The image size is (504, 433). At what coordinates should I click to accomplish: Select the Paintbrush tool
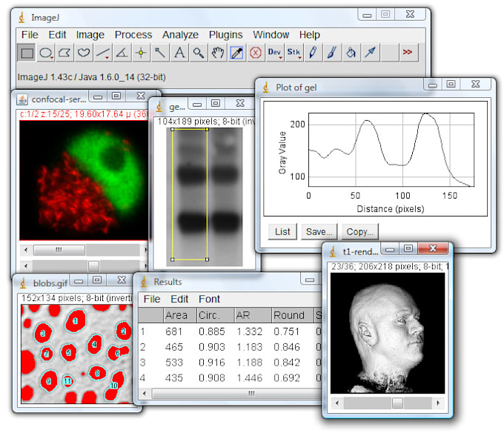332,53
